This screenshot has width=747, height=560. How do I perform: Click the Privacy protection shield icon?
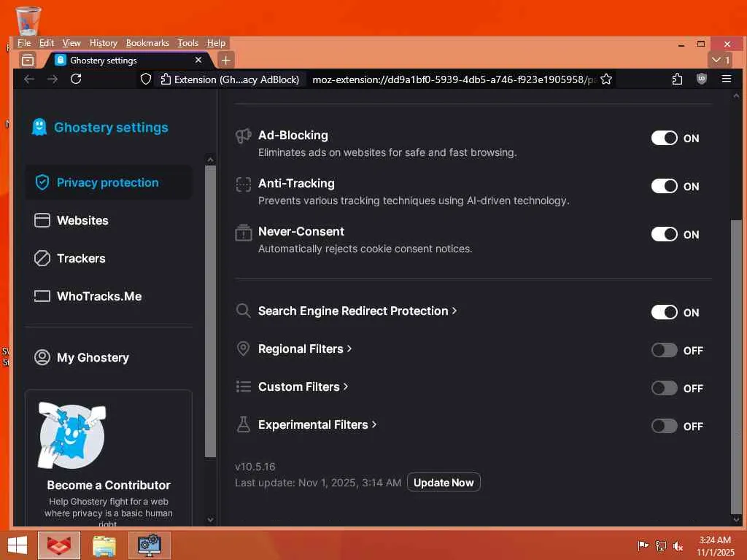pyautogui.click(x=42, y=182)
